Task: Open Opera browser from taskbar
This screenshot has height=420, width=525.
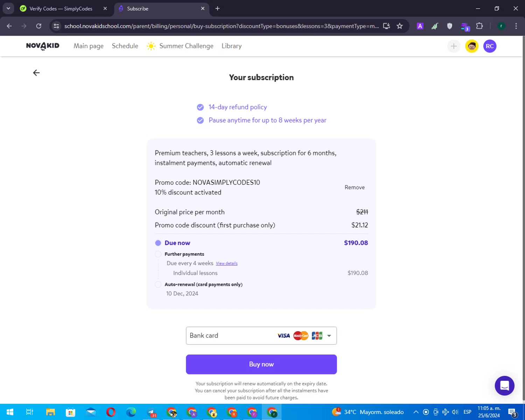Action: pos(111,412)
